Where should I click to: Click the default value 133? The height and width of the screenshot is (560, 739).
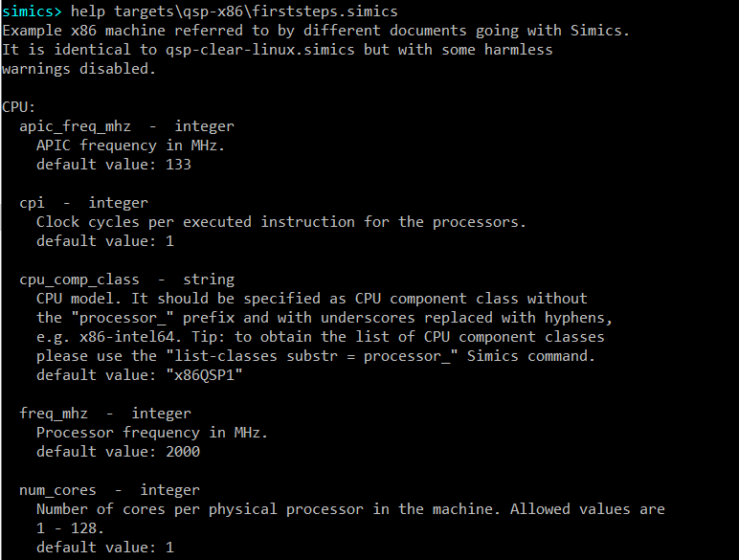point(178,165)
